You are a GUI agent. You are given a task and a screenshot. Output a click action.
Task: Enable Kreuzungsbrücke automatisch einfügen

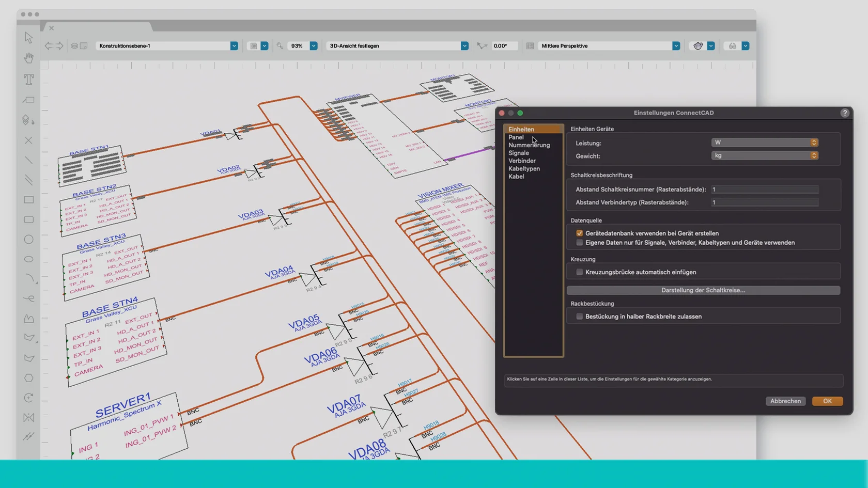579,272
